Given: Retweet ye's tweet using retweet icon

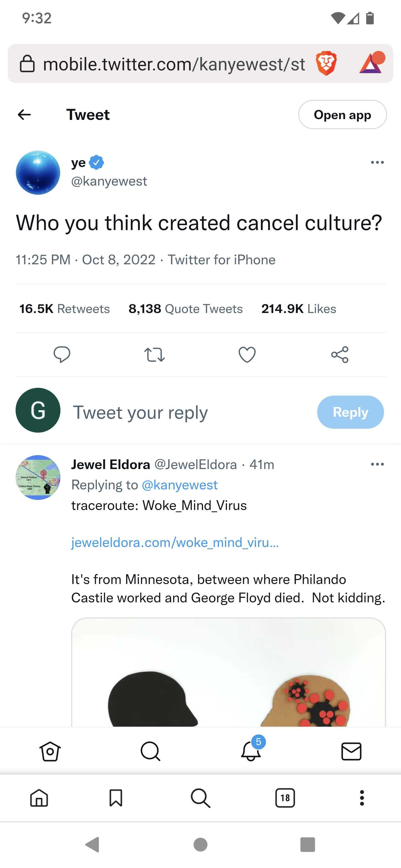Looking at the screenshot, I should pyautogui.click(x=155, y=354).
